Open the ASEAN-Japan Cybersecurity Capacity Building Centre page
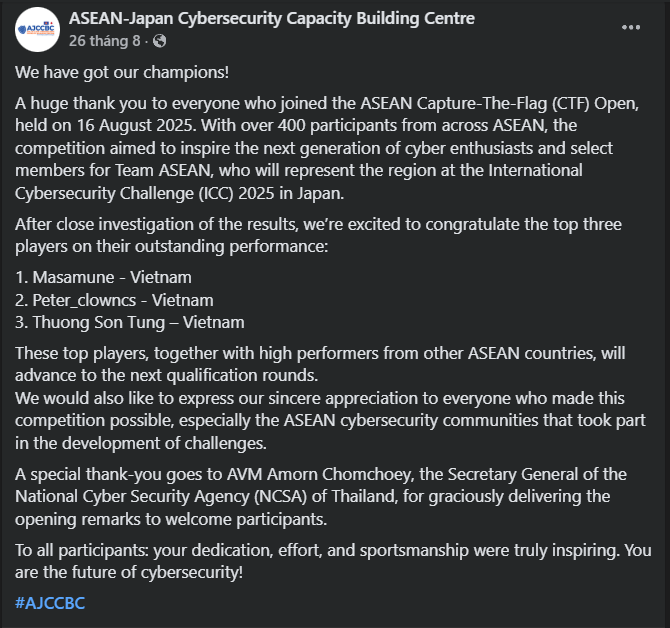670x628 pixels. (x=271, y=19)
